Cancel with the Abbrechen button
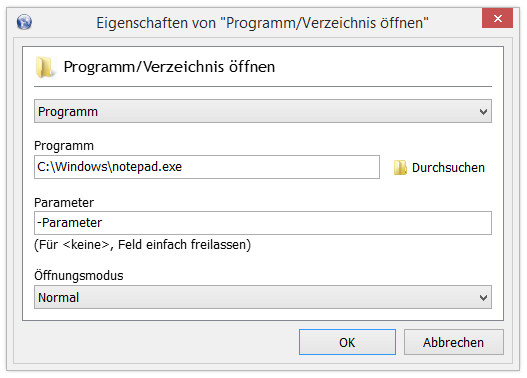Screen dimensions: 527x378 [453, 342]
